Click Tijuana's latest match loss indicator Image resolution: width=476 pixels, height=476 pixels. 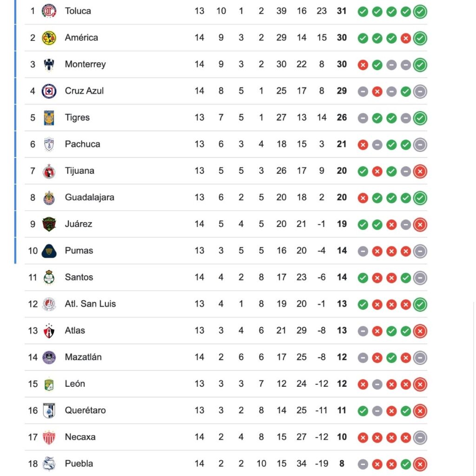click(420, 171)
